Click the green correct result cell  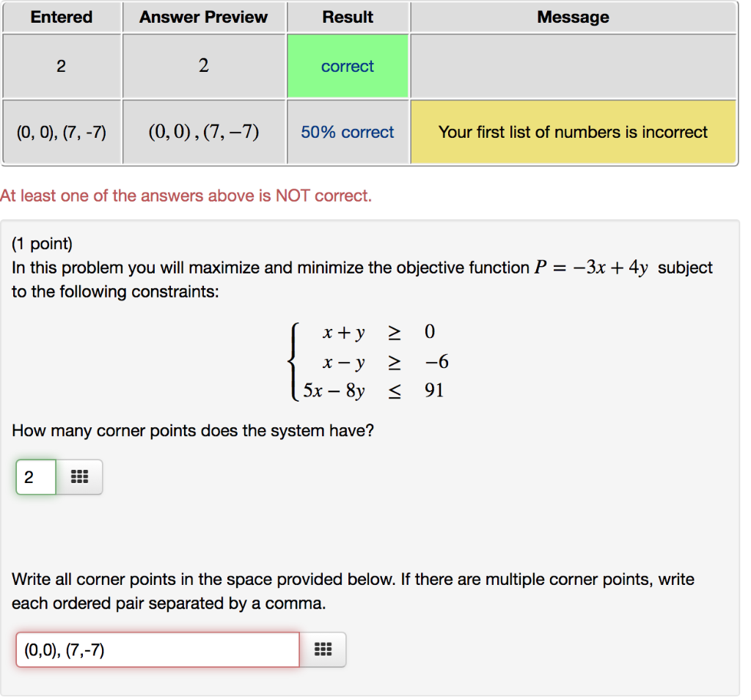pyautogui.click(x=347, y=66)
